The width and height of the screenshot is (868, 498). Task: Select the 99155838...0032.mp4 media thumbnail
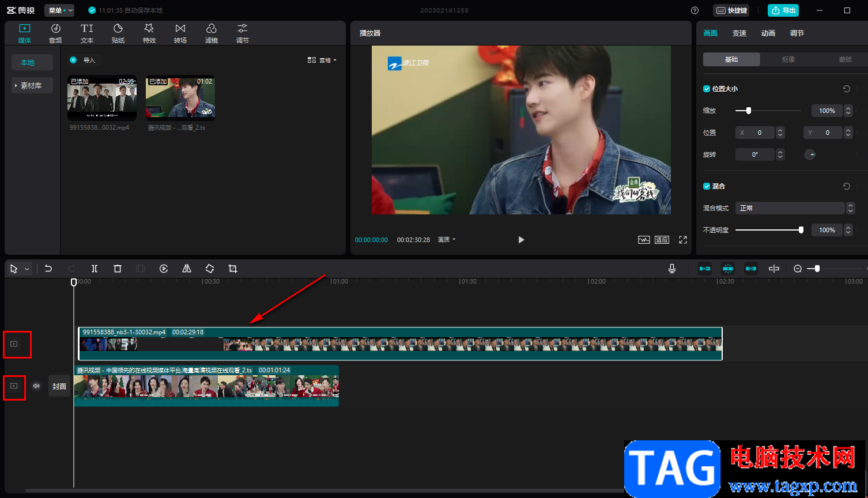click(x=102, y=98)
